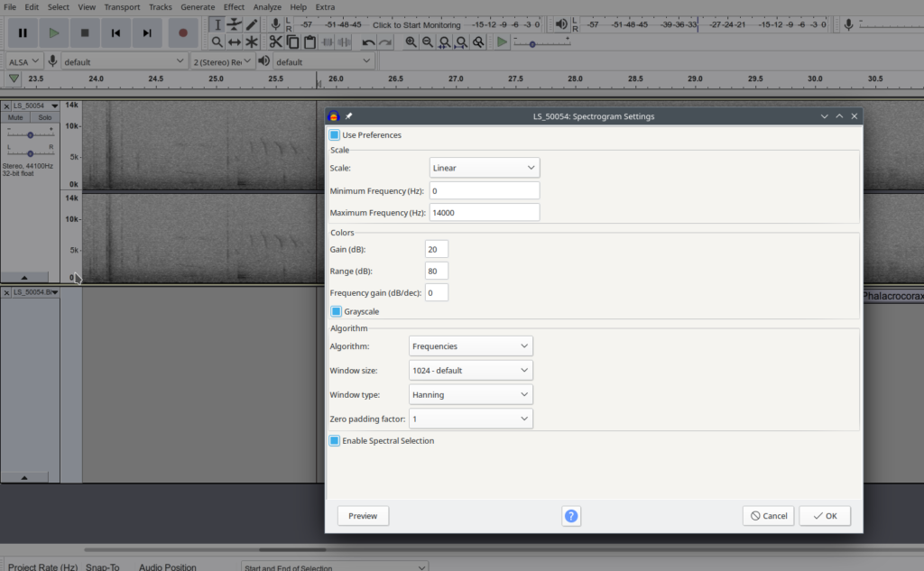The height and width of the screenshot is (571, 924).
Task: Toggle the Use Preferences checkbox
Action: click(334, 135)
